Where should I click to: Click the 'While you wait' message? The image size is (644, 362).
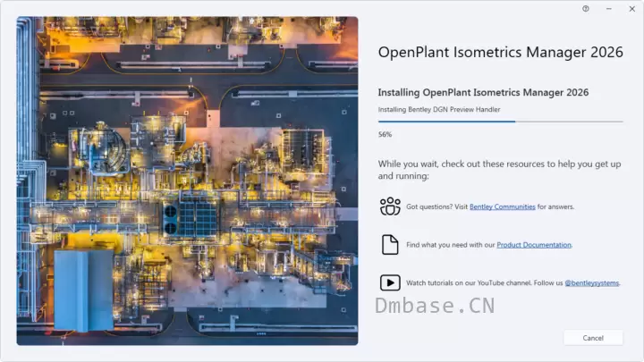(499, 170)
